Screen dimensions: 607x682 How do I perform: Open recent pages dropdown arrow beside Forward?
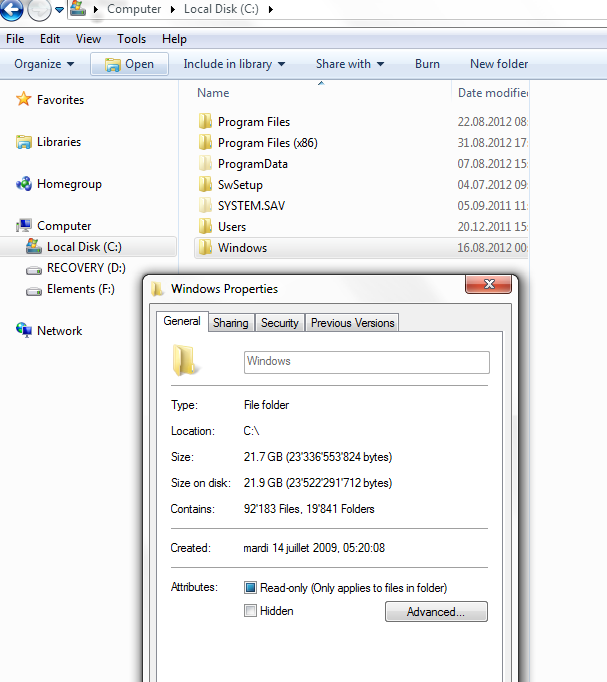pyautogui.click(x=59, y=9)
